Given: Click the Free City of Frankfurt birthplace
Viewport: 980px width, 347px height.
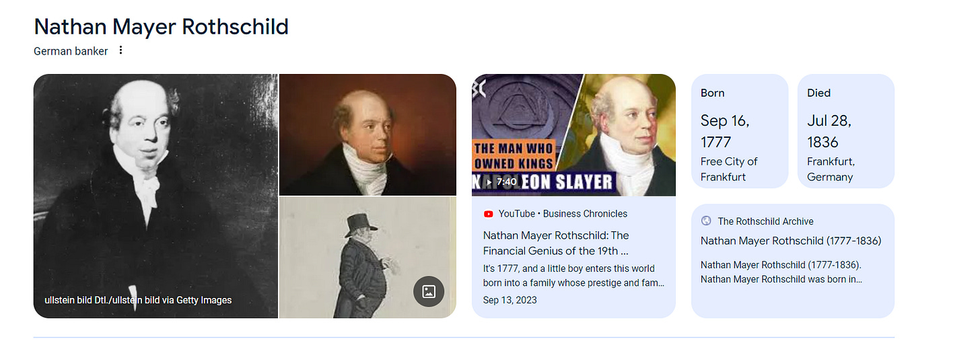Looking at the screenshot, I should (729, 169).
